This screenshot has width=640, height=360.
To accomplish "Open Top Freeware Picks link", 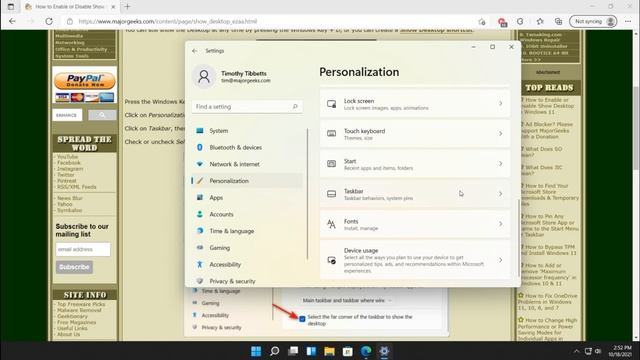I will [x=81, y=304].
